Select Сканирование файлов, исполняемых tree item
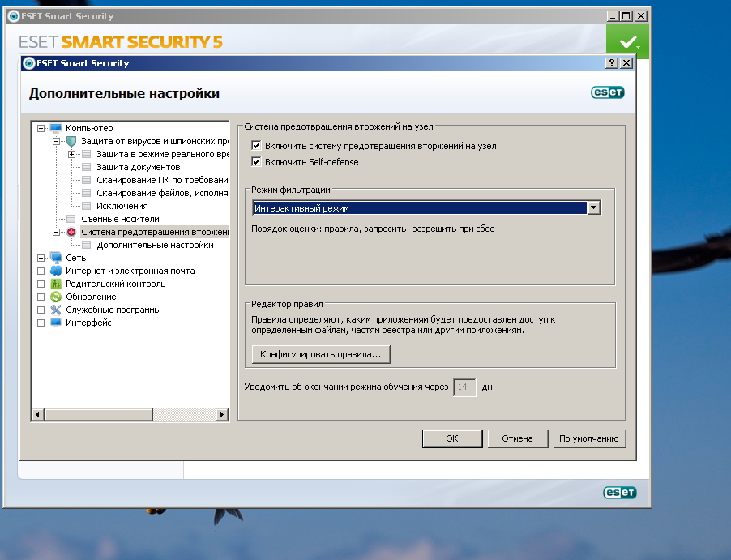 [162, 193]
